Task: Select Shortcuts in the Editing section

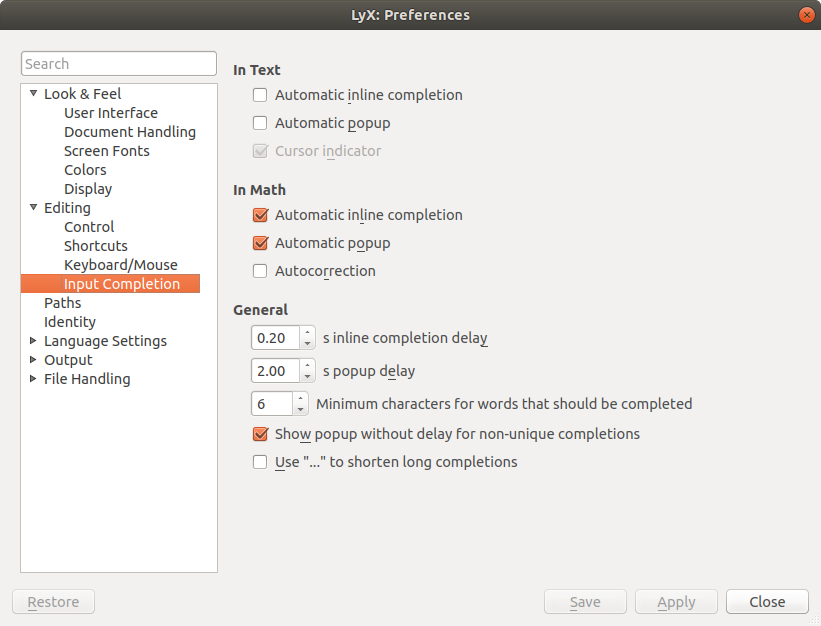Action: [95, 246]
